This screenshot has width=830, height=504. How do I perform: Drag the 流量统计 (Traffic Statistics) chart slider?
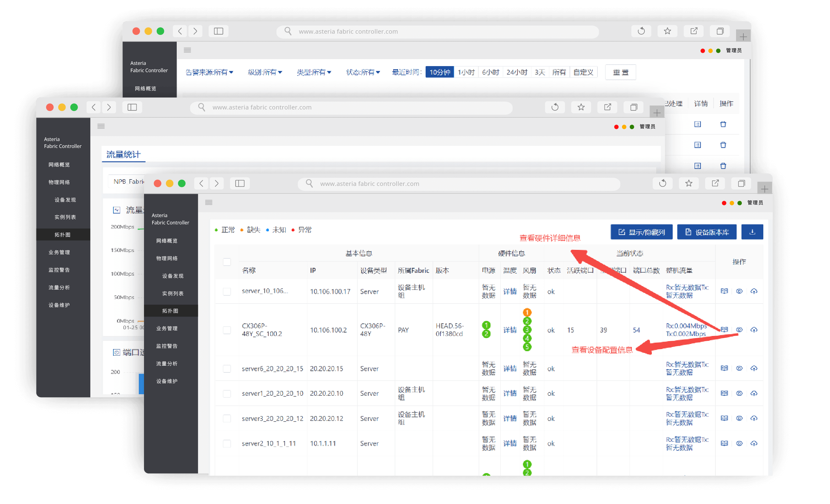[x=142, y=320]
